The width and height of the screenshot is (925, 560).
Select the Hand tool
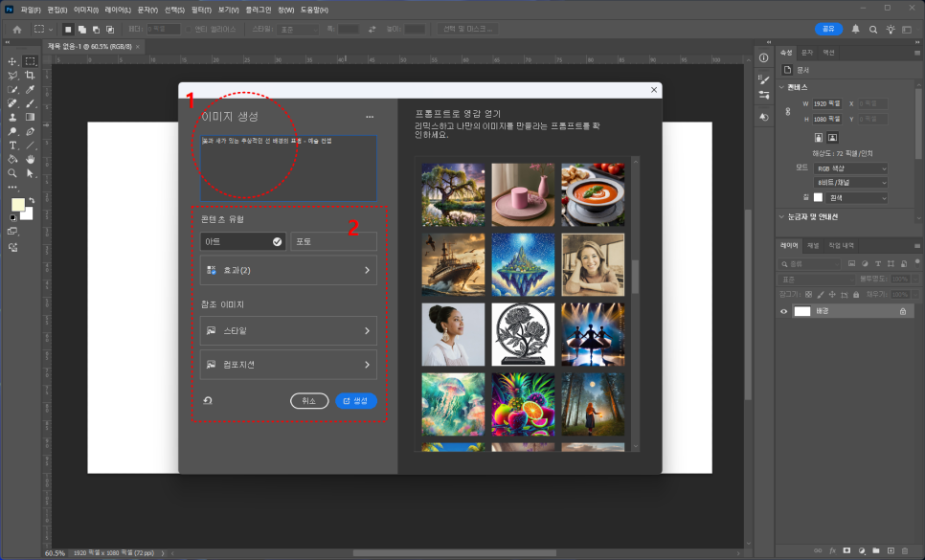(30, 160)
